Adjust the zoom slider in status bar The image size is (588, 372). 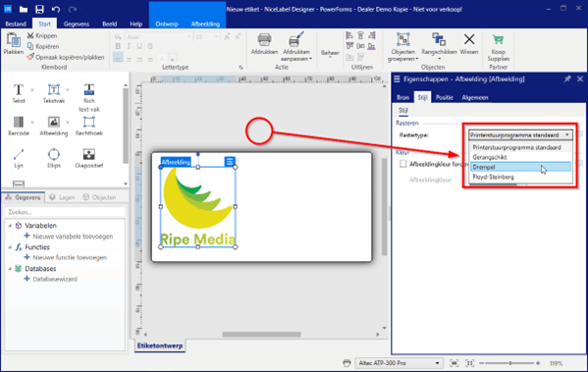pyautogui.click(x=510, y=363)
